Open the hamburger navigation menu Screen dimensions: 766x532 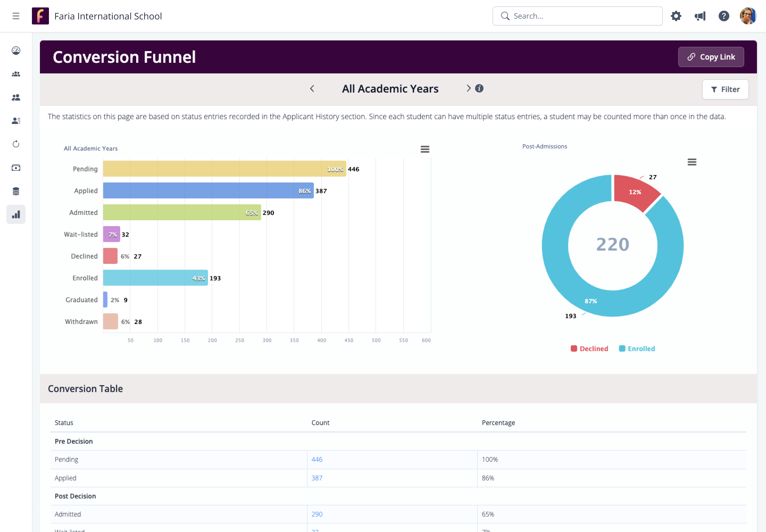click(16, 16)
